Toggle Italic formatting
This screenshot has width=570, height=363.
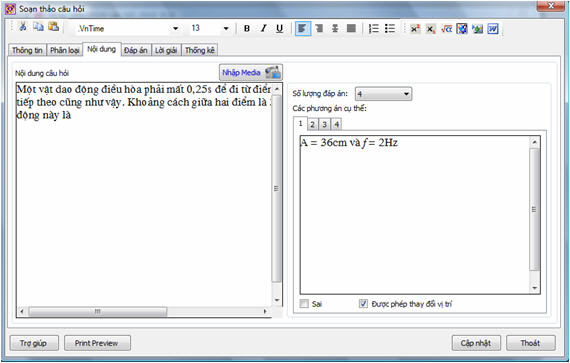point(264,28)
